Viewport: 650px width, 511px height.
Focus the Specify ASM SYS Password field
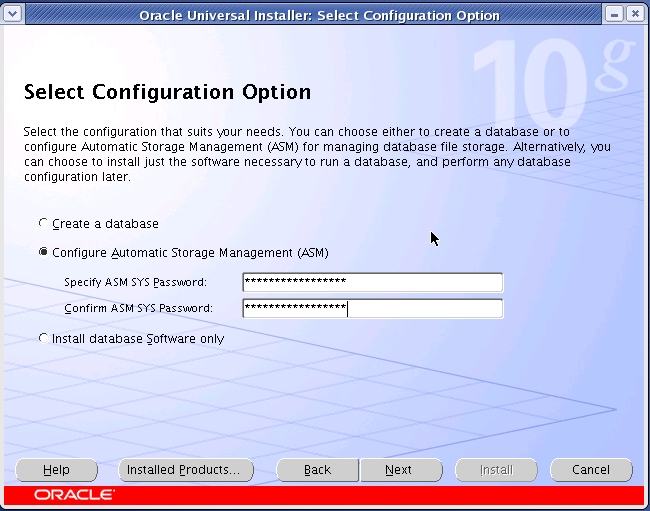coord(373,282)
